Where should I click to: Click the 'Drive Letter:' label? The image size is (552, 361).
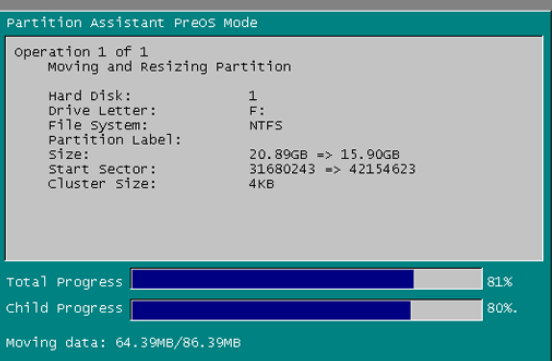coord(102,111)
